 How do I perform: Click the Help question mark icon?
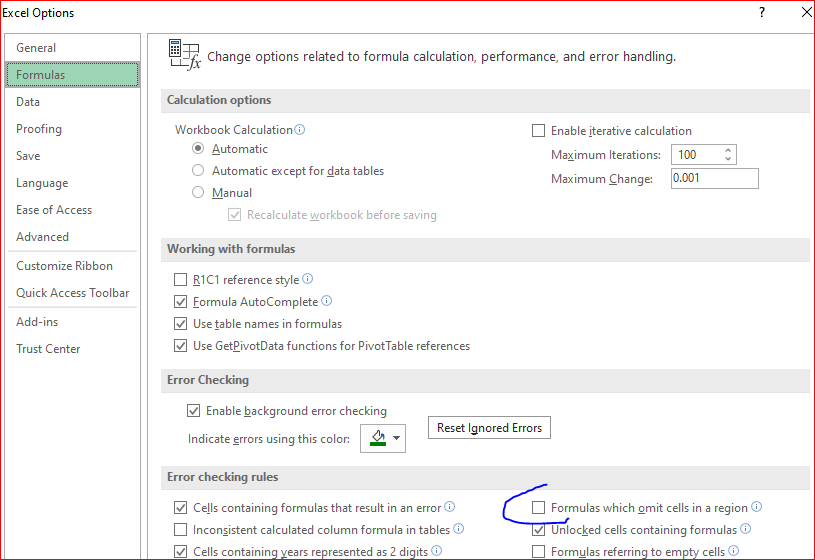762,12
